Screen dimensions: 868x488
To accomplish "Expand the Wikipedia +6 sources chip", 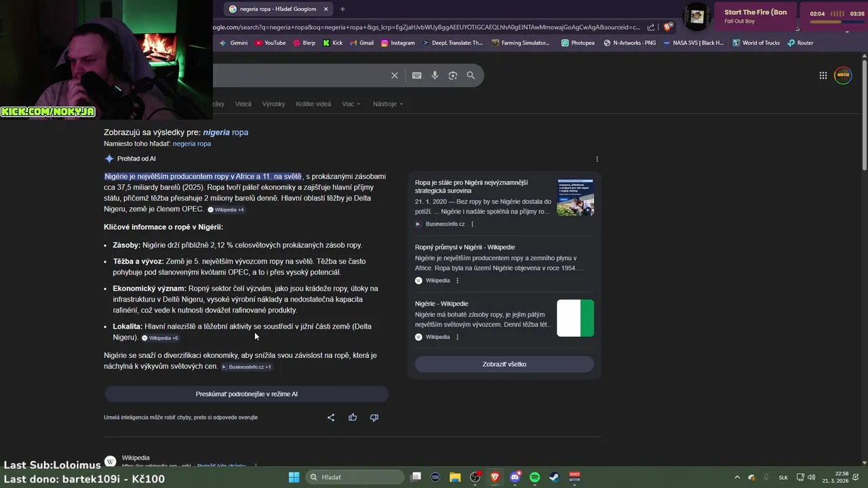I will (160, 338).
